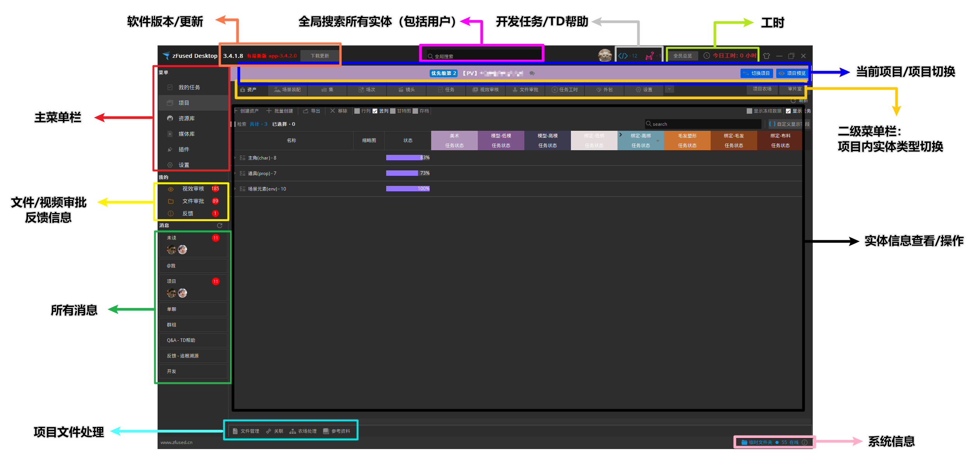Screen dimensions: 980x463
Task: Click the TD help question icon
Action: click(650, 56)
